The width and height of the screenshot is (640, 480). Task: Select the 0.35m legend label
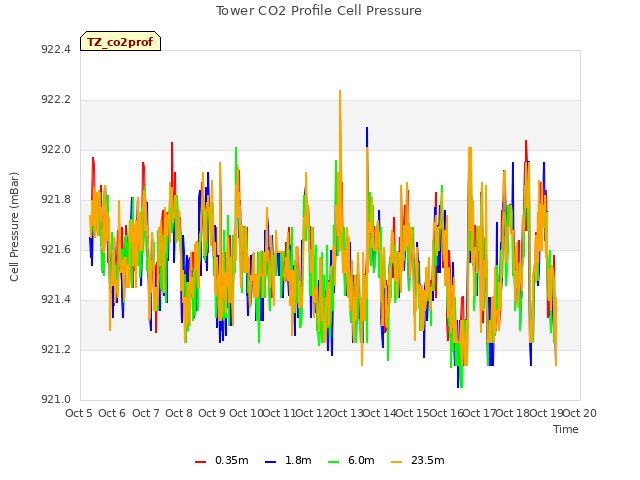click(232, 460)
